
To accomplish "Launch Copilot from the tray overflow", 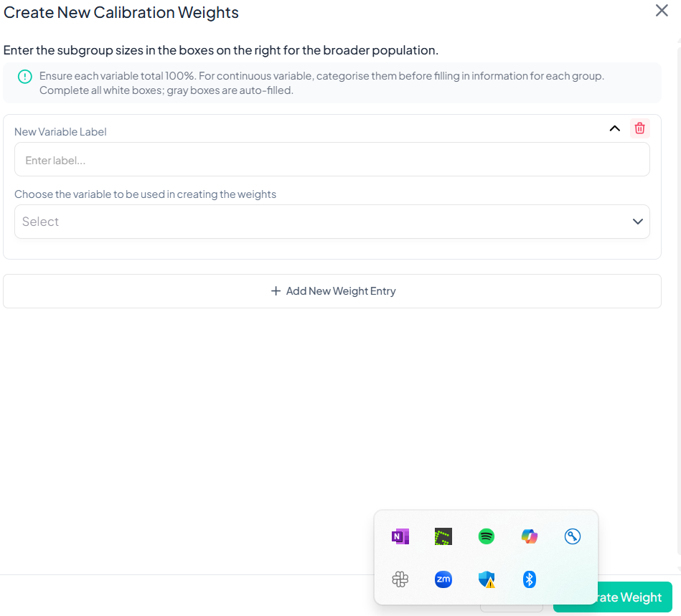I will click(x=530, y=536).
